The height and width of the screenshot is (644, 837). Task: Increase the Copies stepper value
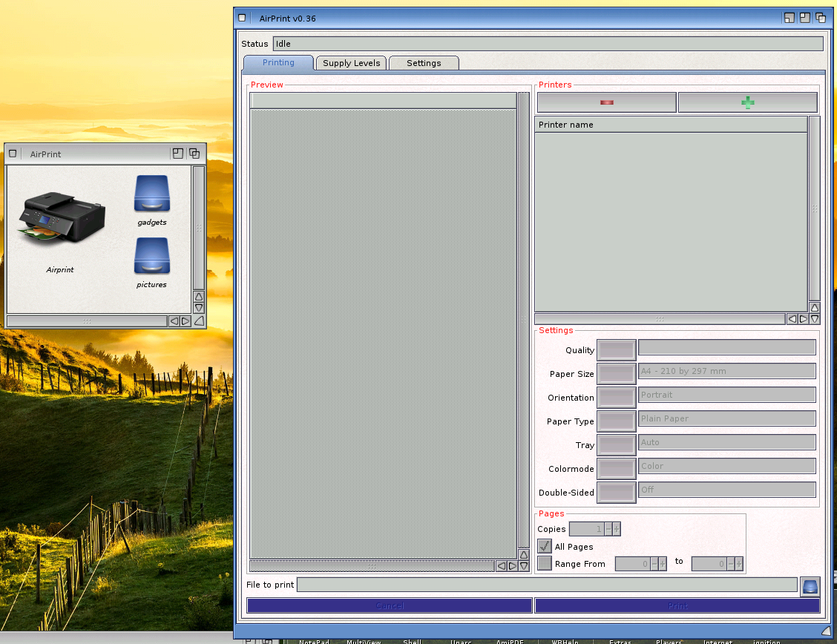[x=617, y=529]
